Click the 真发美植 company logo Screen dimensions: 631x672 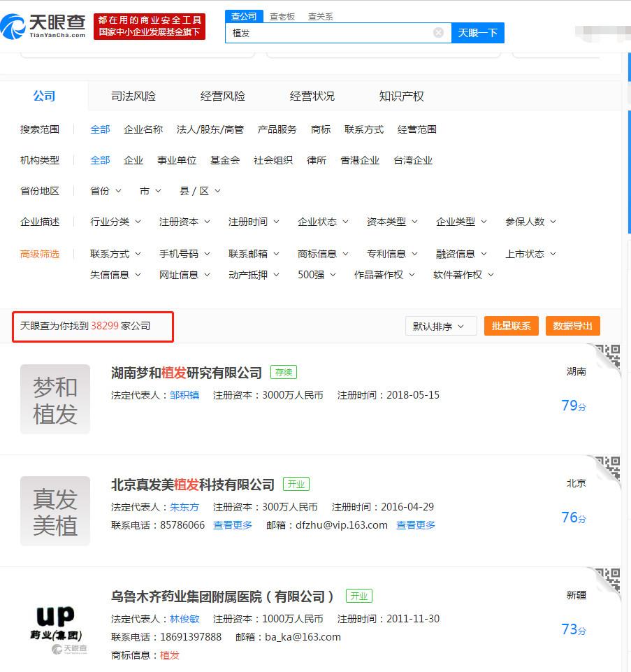55,511
